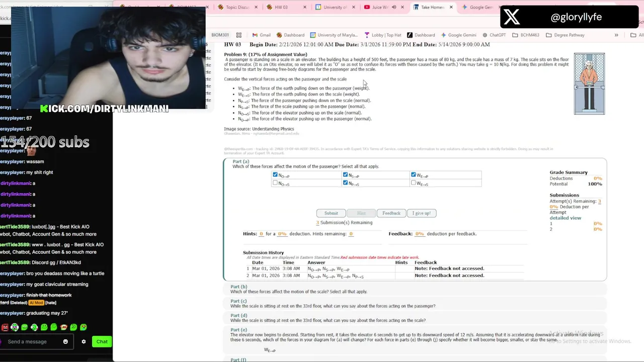Click the green Chat send button
This screenshot has width=644, height=362.
(x=102, y=342)
